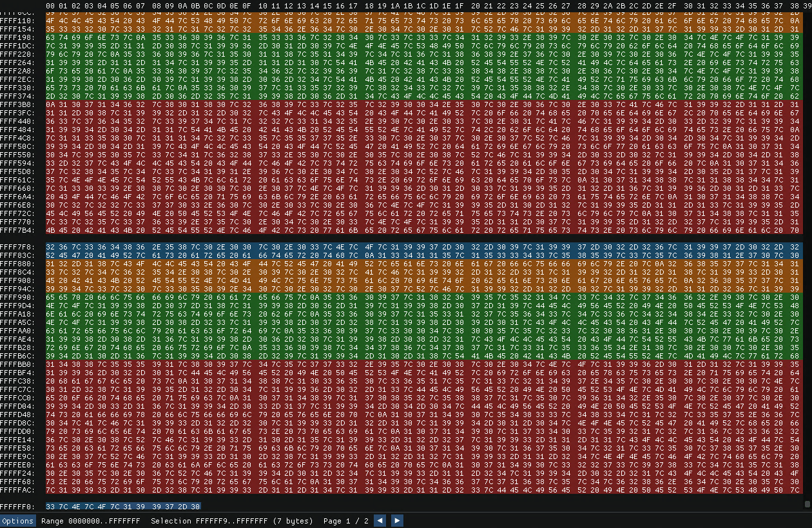Select the row address FFFFFF0
Viewport: 812px width, 528px height.
coord(20,507)
